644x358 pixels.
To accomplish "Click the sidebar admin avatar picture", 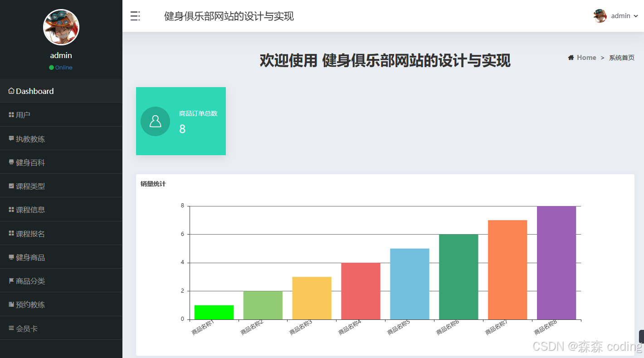I will 61,27.
